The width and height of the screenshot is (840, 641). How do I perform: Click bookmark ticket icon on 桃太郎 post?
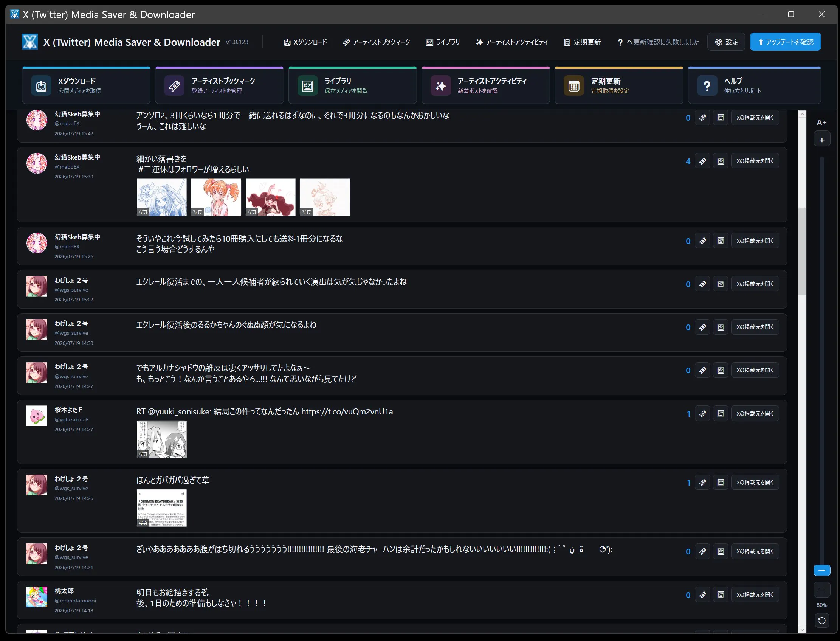click(702, 595)
